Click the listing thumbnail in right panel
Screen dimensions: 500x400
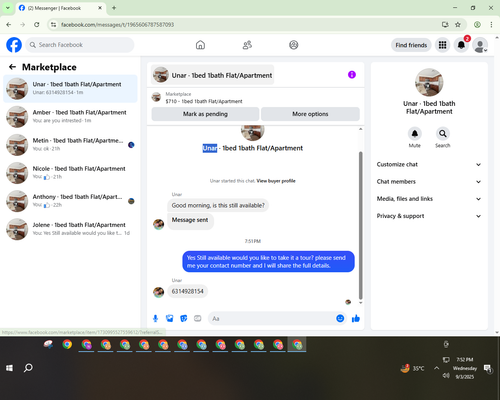pyautogui.click(x=429, y=82)
